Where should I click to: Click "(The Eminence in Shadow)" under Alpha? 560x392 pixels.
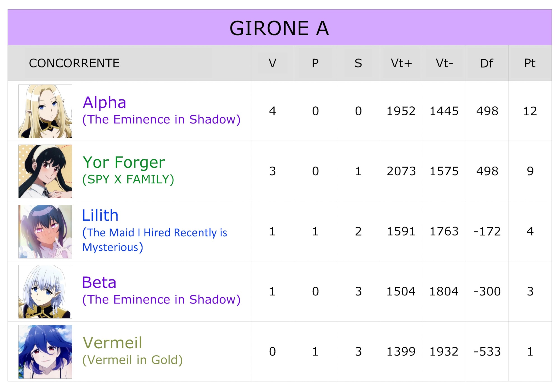click(x=161, y=120)
